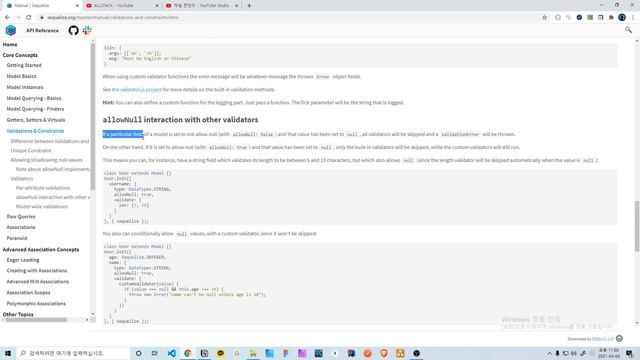Viewport: 640px width, 360px height.
Task: Close the Manual | Sequelize tab
Action: pos(77,6)
